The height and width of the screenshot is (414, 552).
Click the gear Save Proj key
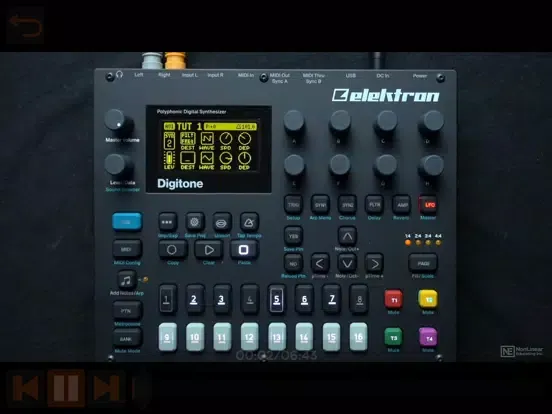[194, 222]
